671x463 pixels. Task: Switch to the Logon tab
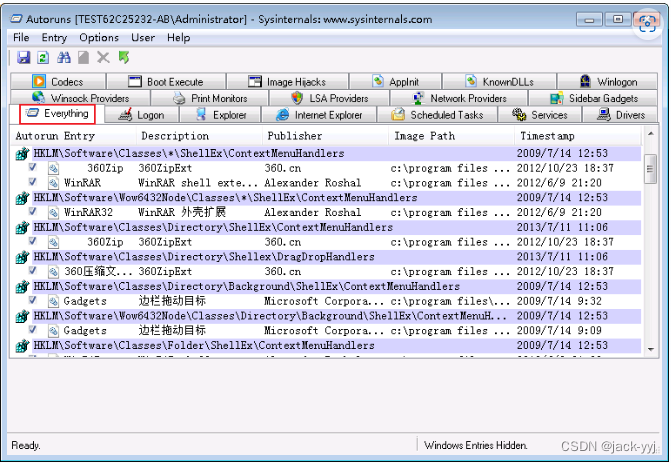click(x=142, y=115)
